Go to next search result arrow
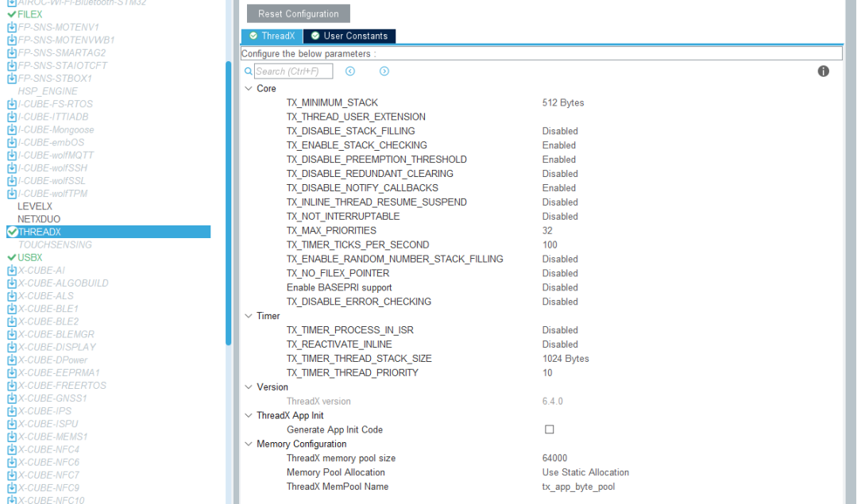 click(384, 71)
